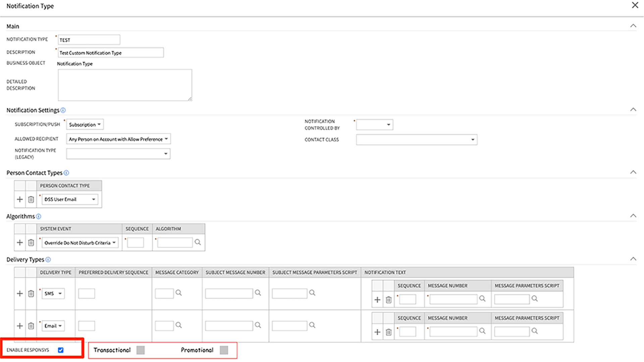Click the Delivery Types info icon

pyautogui.click(x=48, y=260)
